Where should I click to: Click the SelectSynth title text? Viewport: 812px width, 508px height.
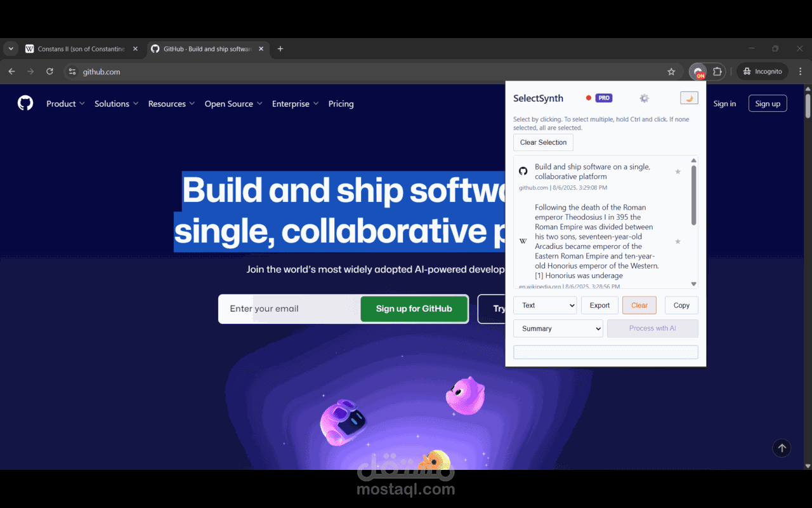(x=538, y=98)
